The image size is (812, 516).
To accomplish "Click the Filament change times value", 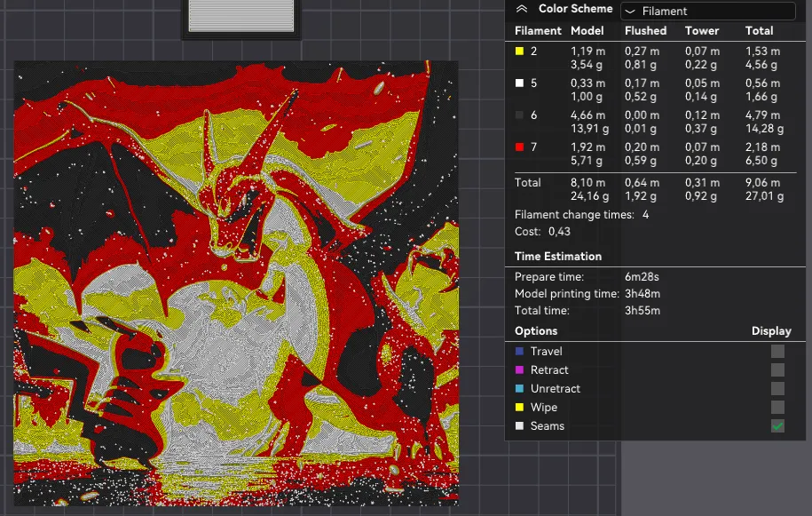I will [645, 215].
